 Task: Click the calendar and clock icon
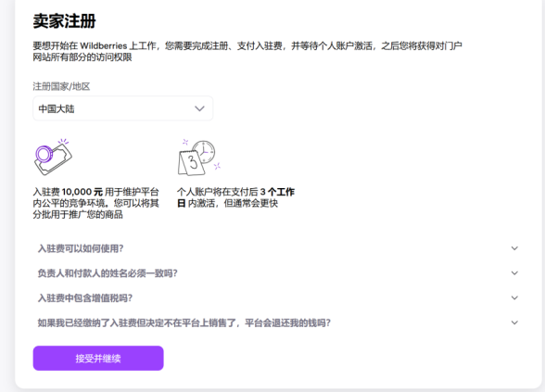[x=199, y=158]
